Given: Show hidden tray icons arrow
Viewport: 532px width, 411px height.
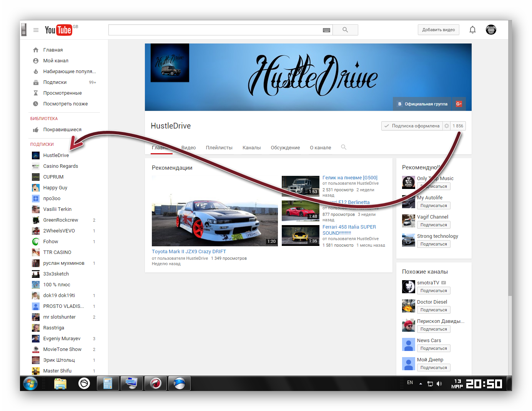Looking at the screenshot, I should click(x=421, y=384).
